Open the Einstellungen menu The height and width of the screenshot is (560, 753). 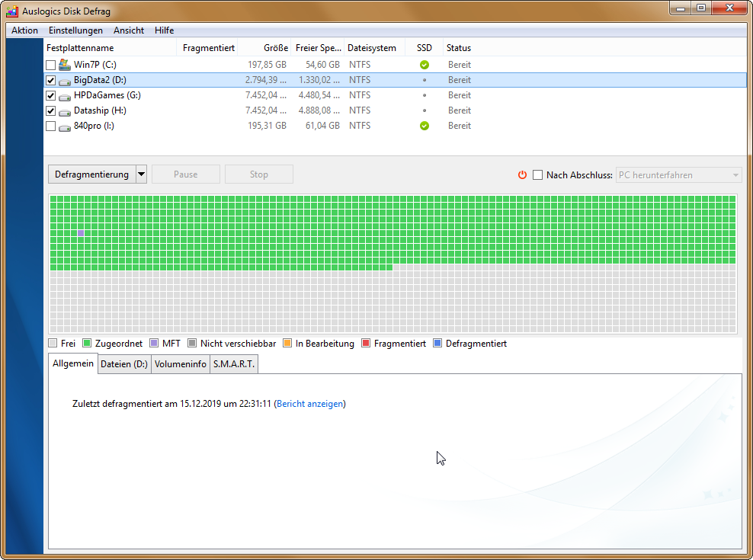(x=75, y=30)
